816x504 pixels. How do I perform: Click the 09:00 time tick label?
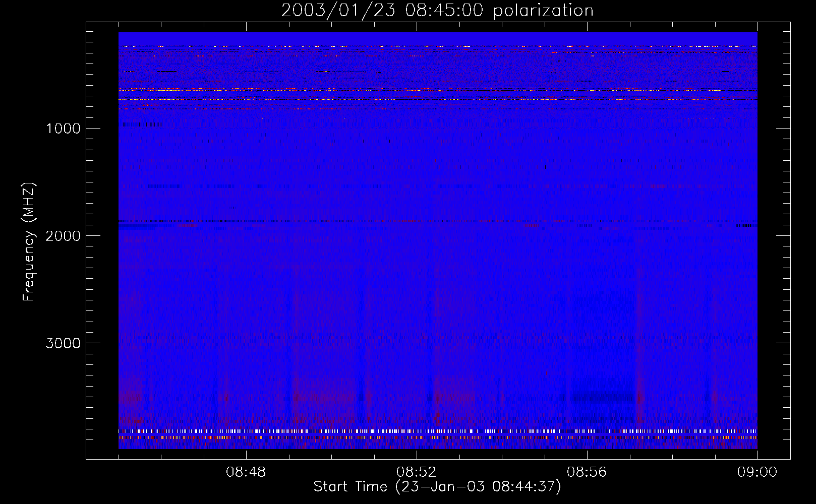[x=757, y=473]
